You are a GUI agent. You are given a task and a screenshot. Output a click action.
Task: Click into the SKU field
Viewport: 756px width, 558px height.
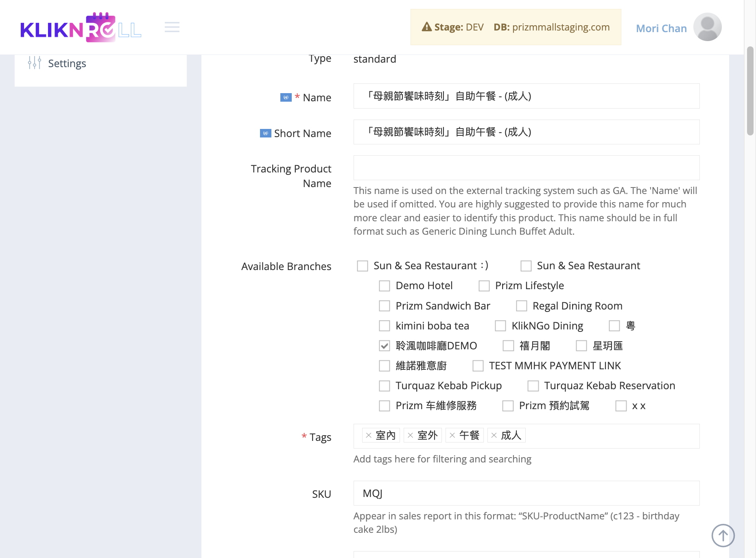pyautogui.click(x=527, y=493)
